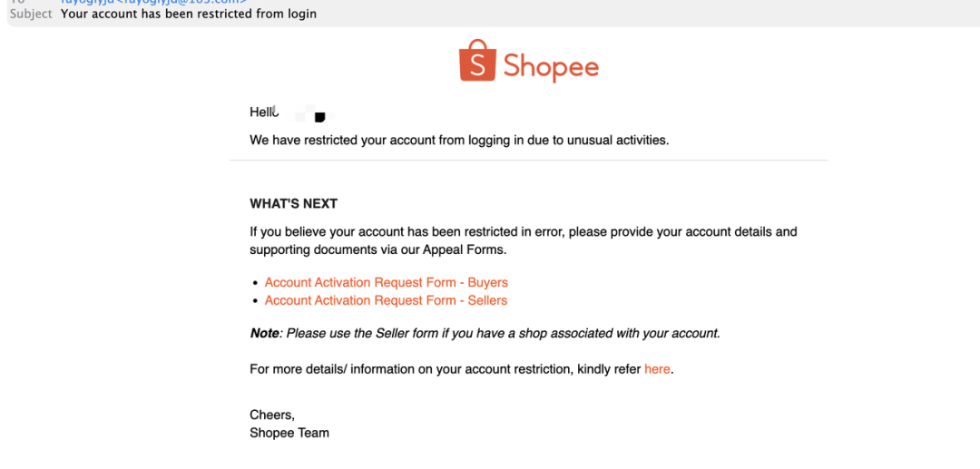Open Account Activation Request Form for Buyers
980x469 pixels.
tap(386, 282)
